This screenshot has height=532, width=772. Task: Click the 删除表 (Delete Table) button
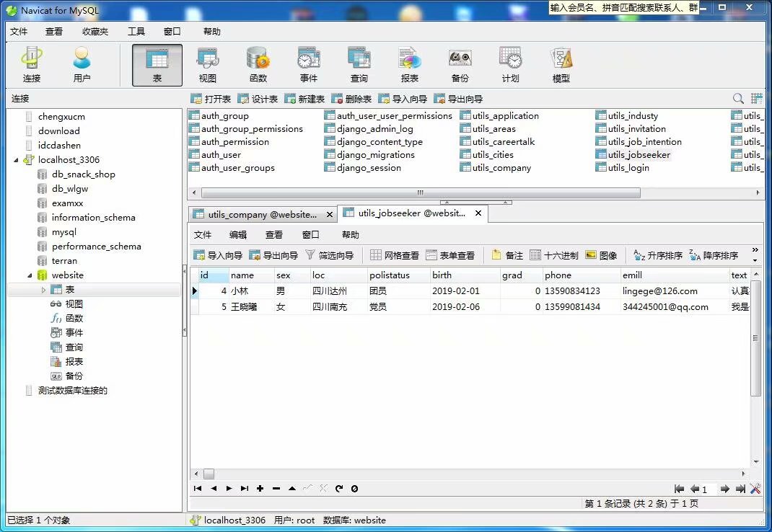coord(351,99)
